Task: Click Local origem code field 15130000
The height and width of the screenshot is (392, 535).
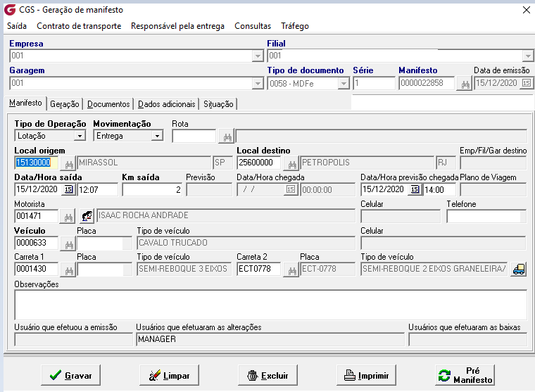Action: click(36, 163)
